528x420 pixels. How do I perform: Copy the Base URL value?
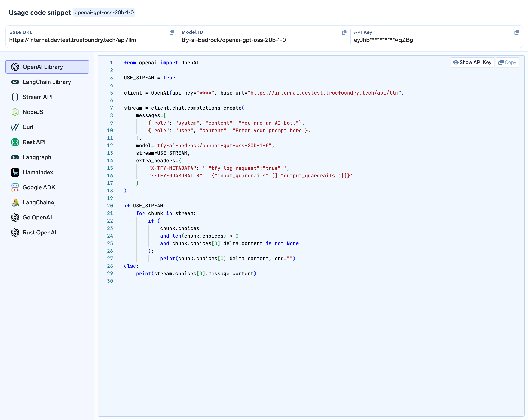click(172, 32)
